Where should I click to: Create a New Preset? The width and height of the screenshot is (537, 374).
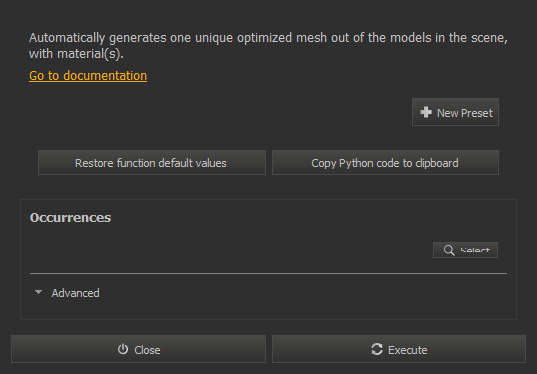pyautogui.click(x=455, y=112)
